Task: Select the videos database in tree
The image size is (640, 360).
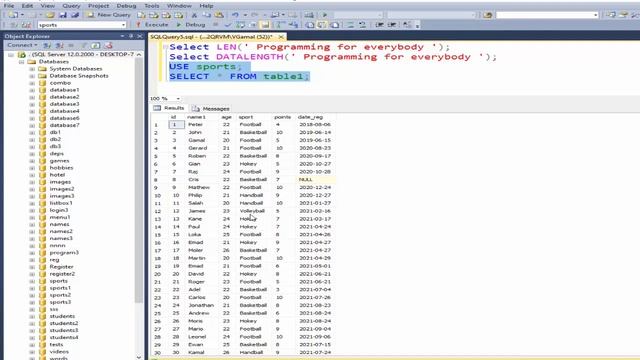Action: 59,351
